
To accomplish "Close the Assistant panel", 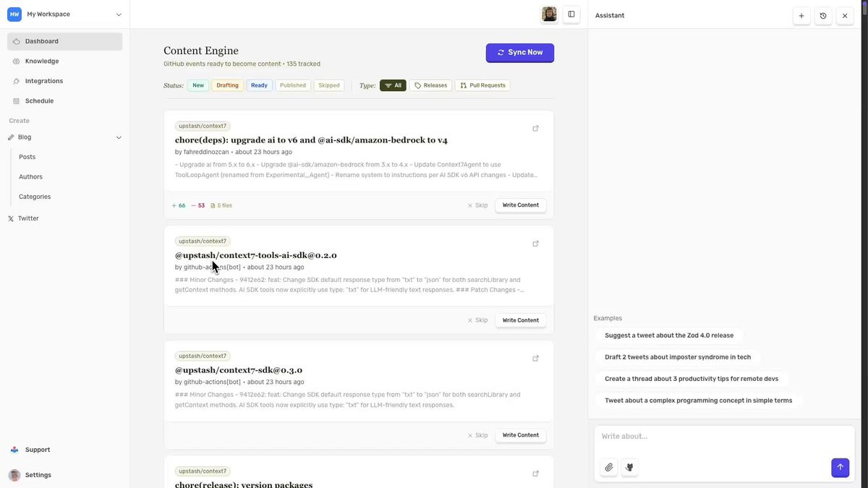I will (x=845, y=15).
